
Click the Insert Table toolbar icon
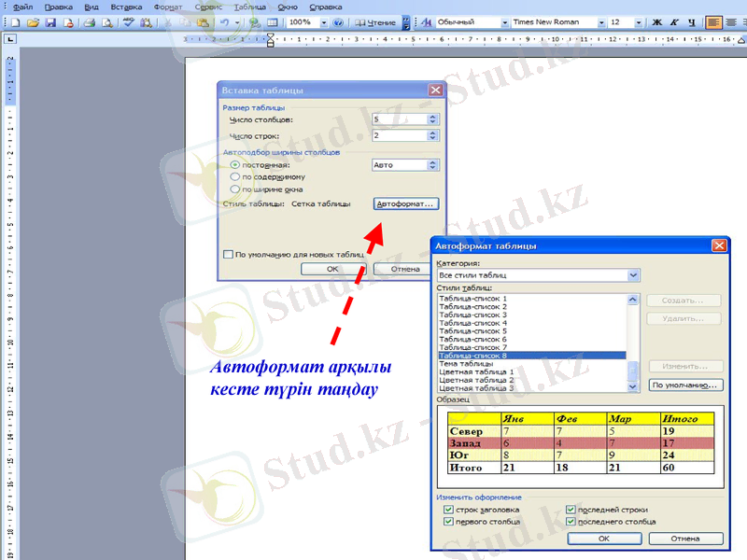pyautogui.click(x=272, y=22)
